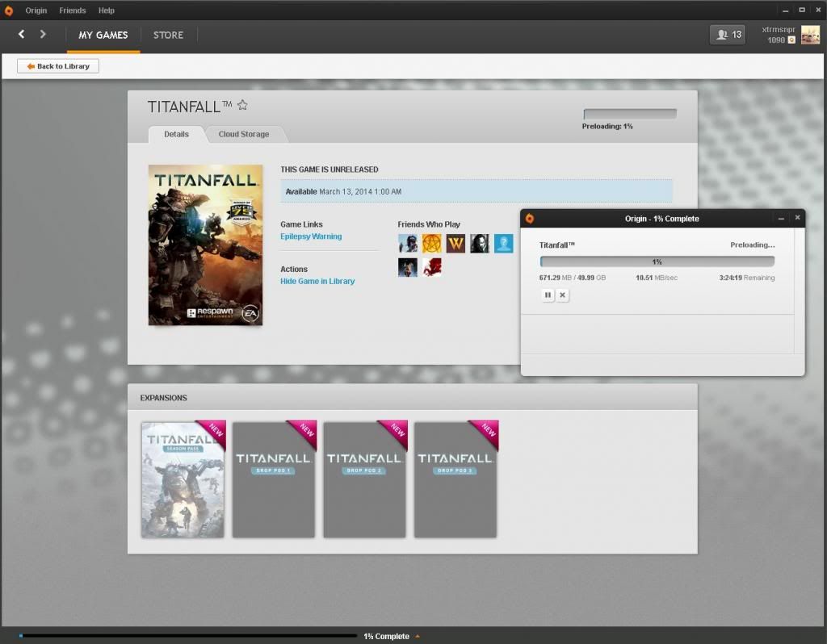The height and width of the screenshot is (644, 827).
Task: Open the Origin menu
Action: click(36, 10)
